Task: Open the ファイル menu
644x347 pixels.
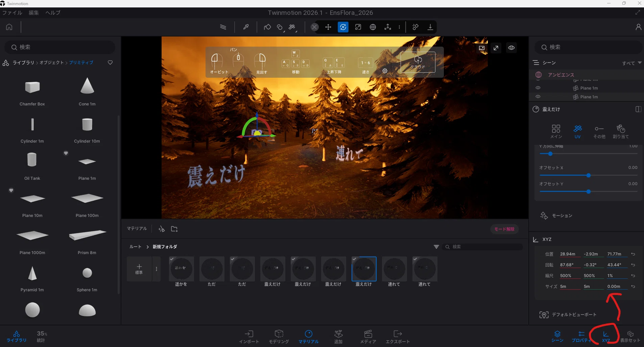Action: pyautogui.click(x=12, y=13)
